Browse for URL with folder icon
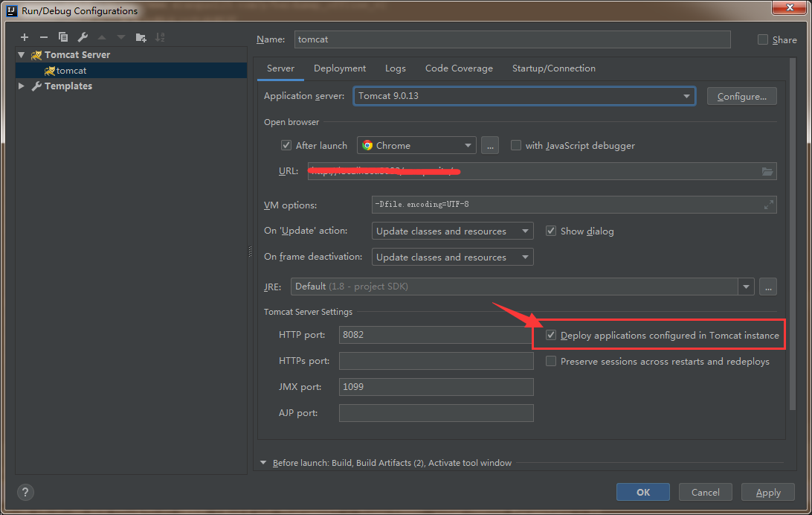This screenshot has width=812, height=515. [767, 171]
